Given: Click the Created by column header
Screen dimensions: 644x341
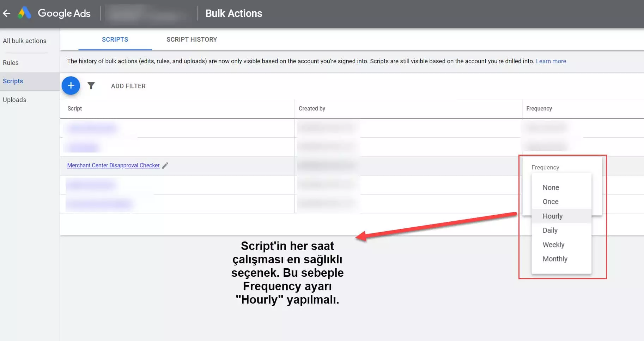Looking at the screenshot, I should pos(312,109).
